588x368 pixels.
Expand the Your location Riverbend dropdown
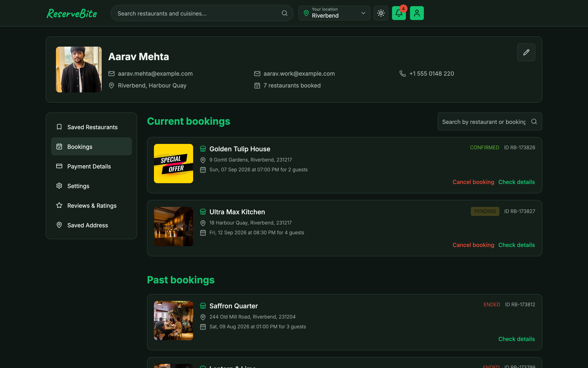(334, 13)
